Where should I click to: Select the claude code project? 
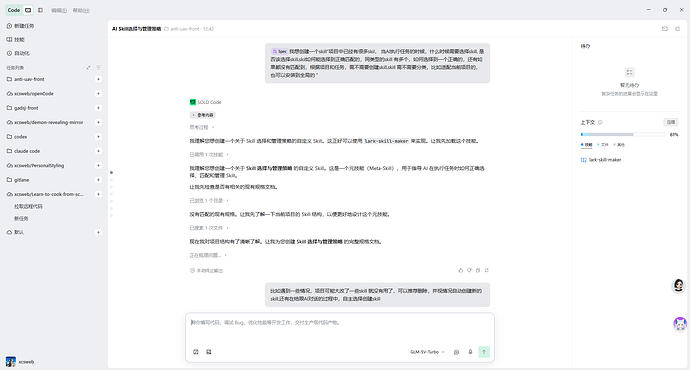coord(23,151)
